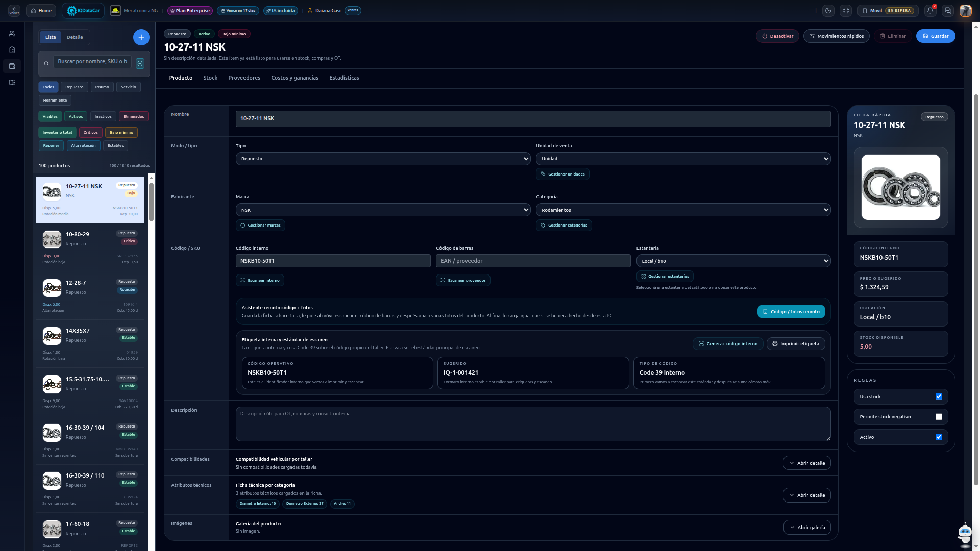This screenshot has height=551, width=980.
Task: Open the catalog book icon in the sidebar
Action: point(12,82)
